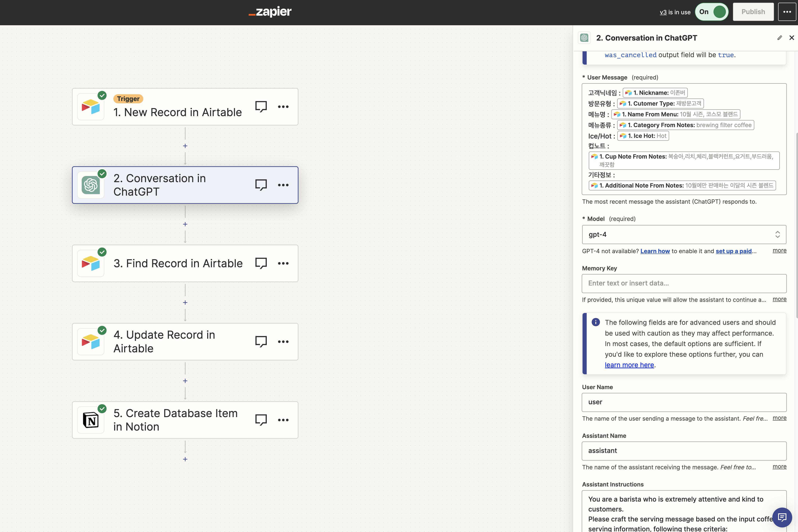Click the v3 version link
The width and height of the screenshot is (798, 532).
point(663,12)
